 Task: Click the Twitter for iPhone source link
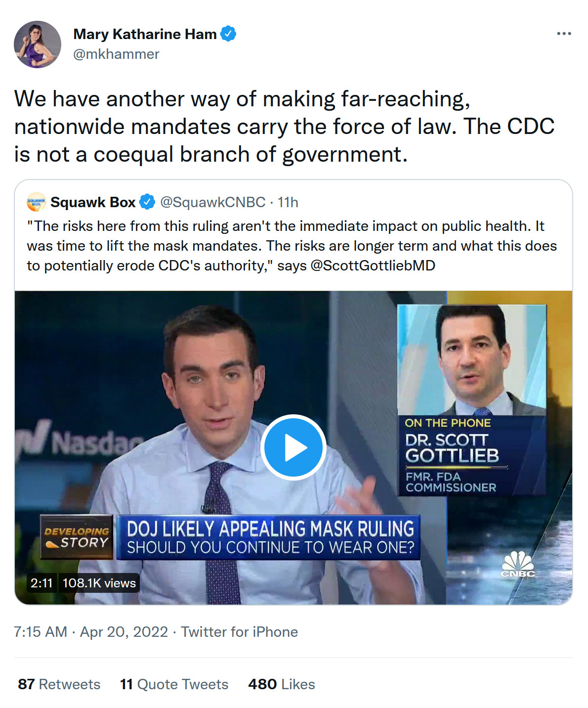tap(239, 632)
